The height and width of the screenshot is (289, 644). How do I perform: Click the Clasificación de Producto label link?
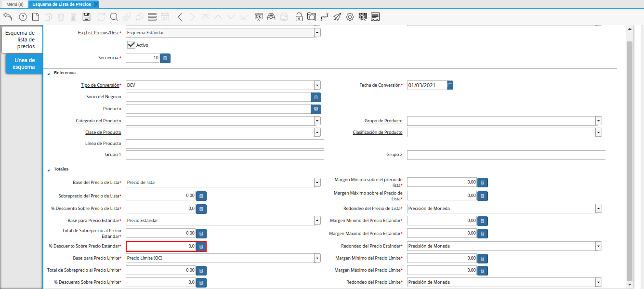(378, 132)
